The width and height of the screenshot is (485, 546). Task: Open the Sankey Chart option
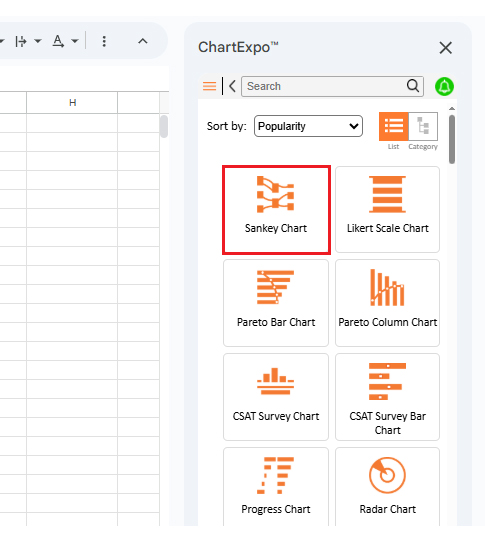pyautogui.click(x=276, y=210)
